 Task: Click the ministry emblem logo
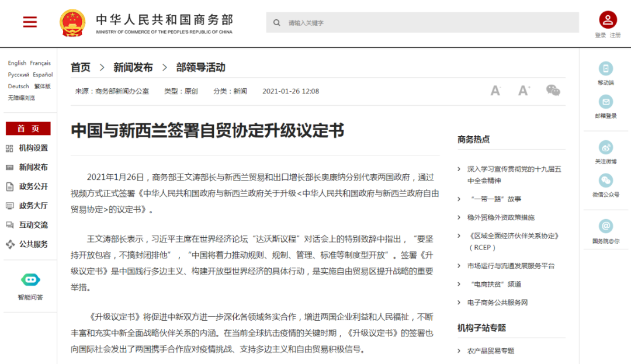pos(72,22)
